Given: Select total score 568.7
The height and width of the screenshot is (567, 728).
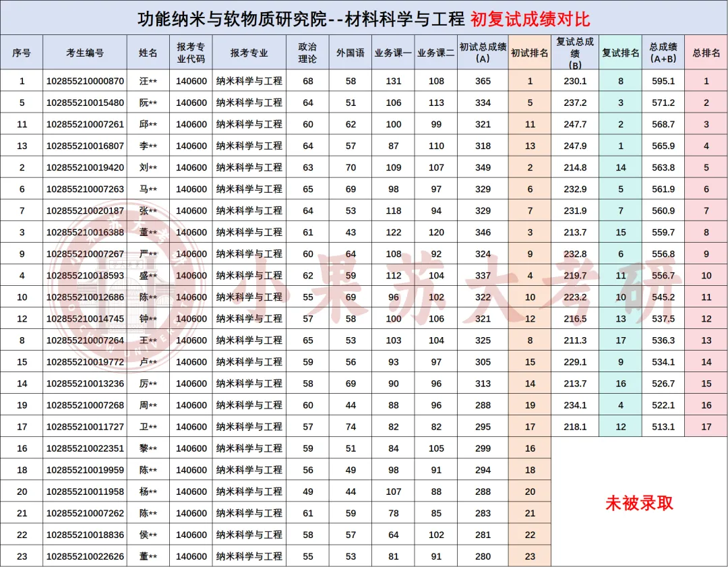Looking at the screenshot, I should (663, 124).
